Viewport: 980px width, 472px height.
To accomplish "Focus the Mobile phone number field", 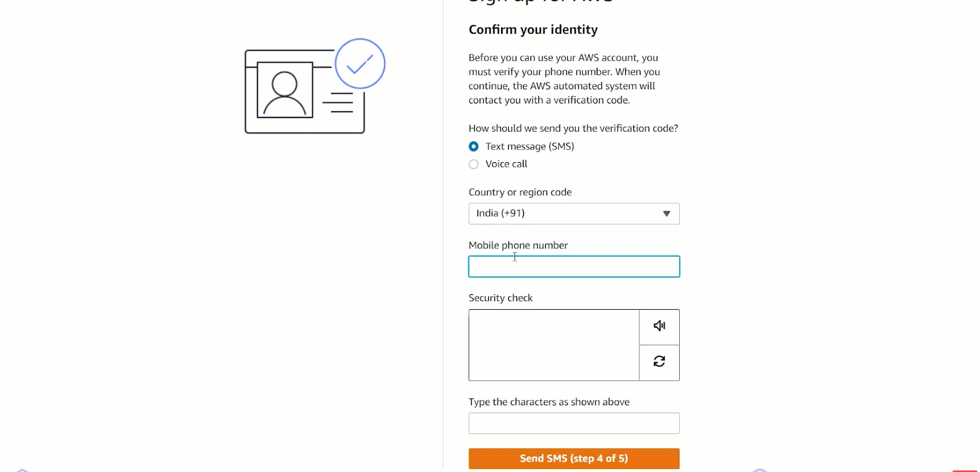I will pyautogui.click(x=574, y=266).
